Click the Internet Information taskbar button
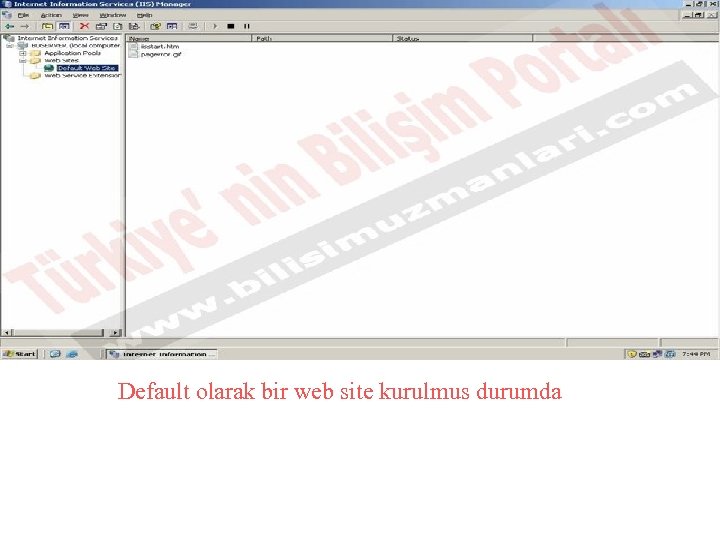720x540 pixels. 162,354
